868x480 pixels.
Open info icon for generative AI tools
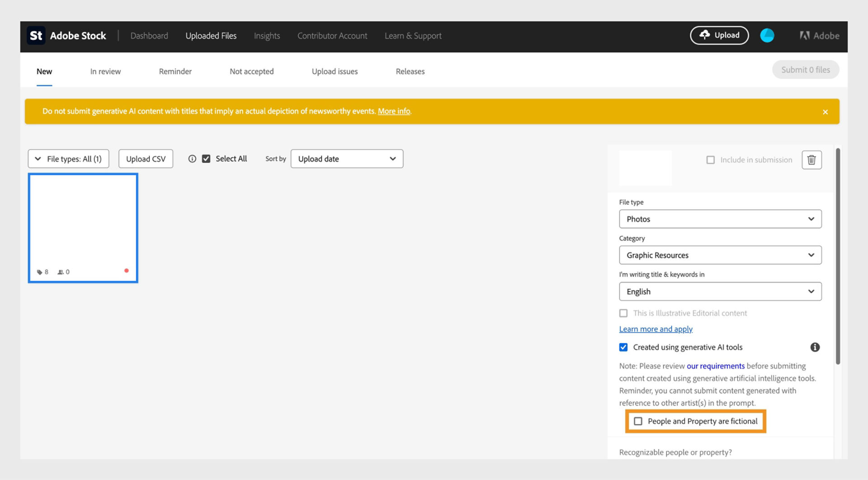click(x=815, y=347)
